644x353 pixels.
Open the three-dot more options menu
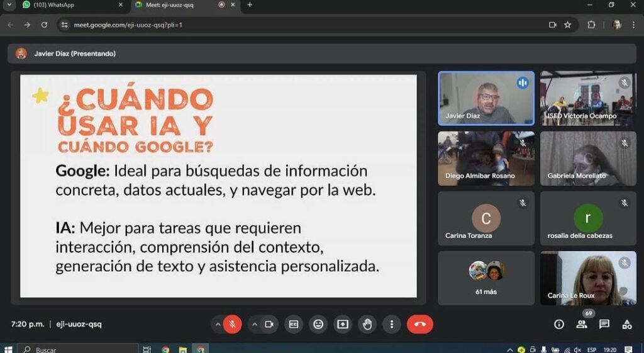click(392, 324)
